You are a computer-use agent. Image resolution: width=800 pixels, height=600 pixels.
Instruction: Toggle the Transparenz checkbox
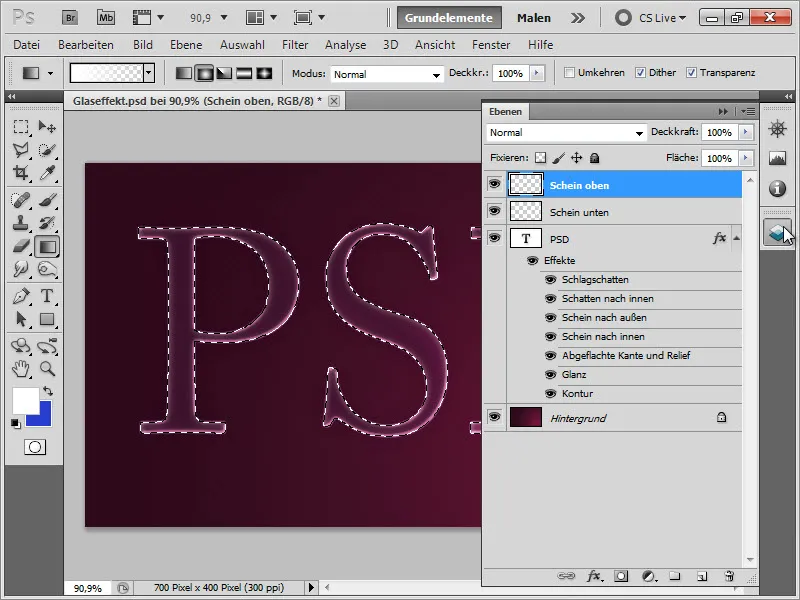pos(691,73)
